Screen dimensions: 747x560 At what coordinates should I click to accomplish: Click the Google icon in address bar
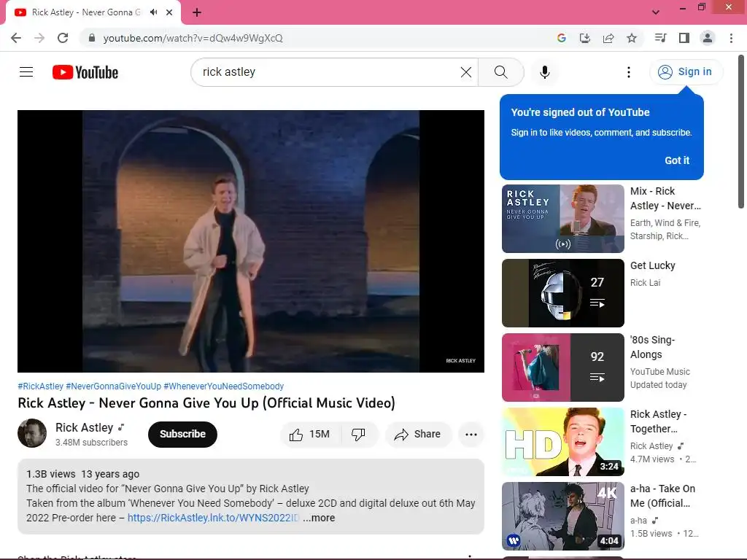pos(561,38)
